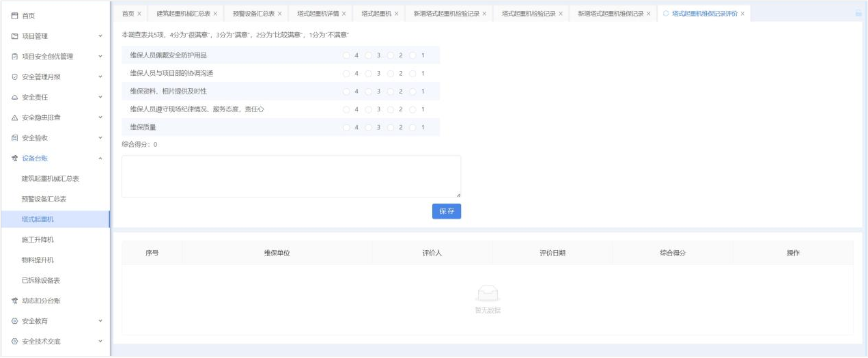Image resolution: width=868 pixels, height=358 pixels.
Task: Collapse the 设备台账 menu chevron
Action: 100,159
